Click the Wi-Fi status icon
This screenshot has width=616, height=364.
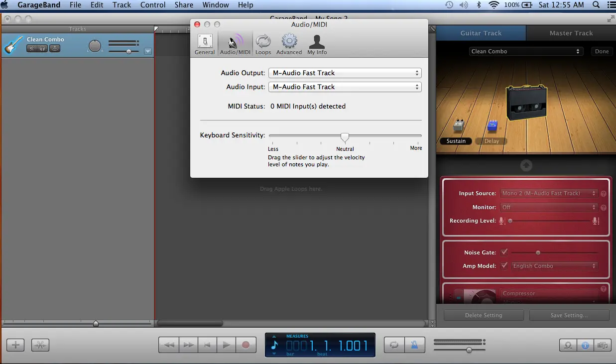[493, 5]
